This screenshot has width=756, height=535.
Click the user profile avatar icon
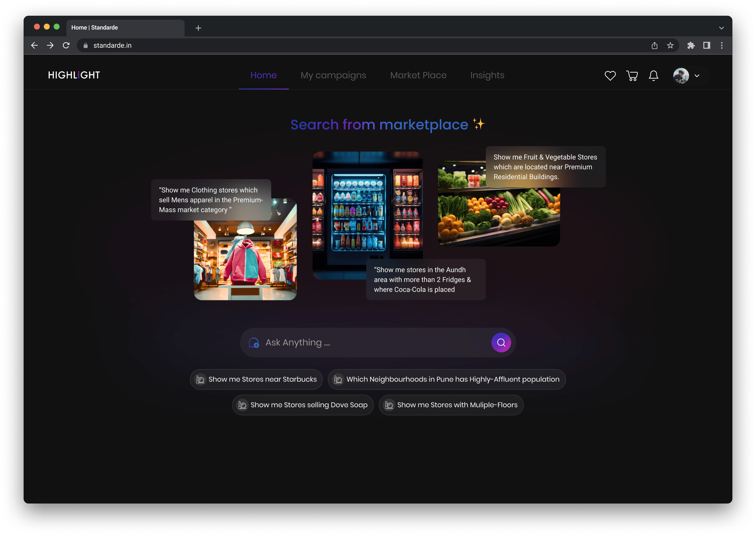(681, 75)
